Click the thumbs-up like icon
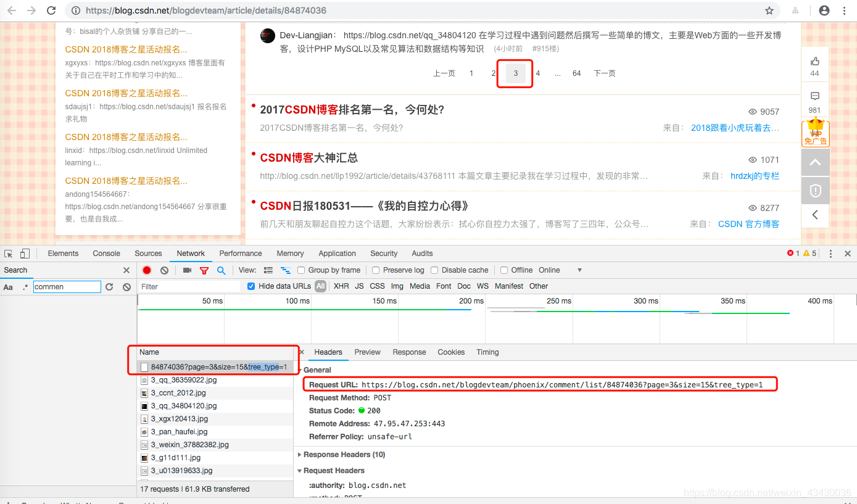This screenshot has width=857, height=504. [x=815, y=60]
